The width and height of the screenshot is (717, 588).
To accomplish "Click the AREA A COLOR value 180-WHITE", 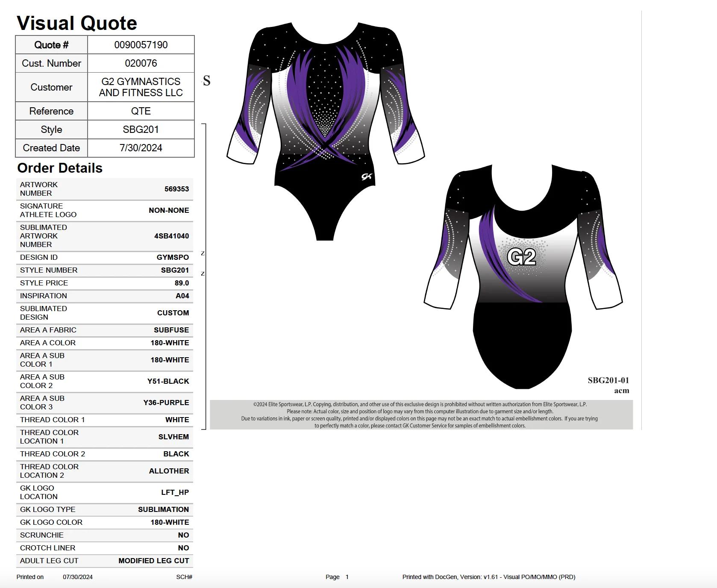I will (x=170, y=343).
